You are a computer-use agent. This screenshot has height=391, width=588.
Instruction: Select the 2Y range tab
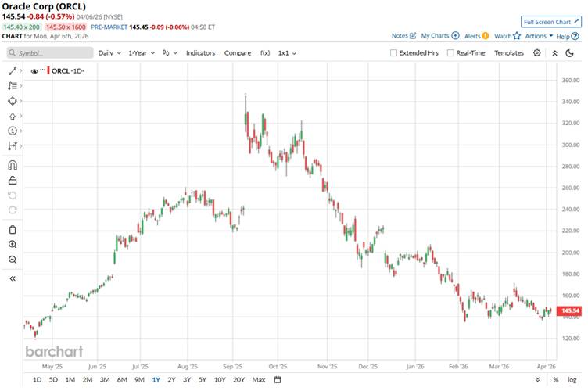[171, 380]
